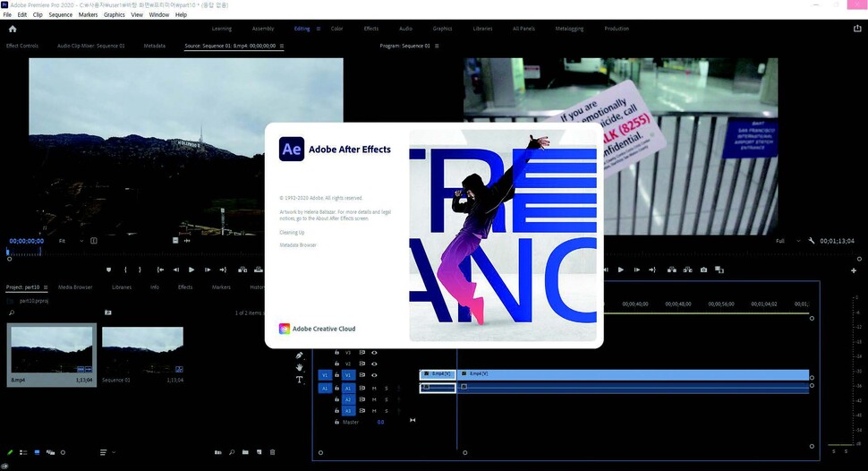
Task: Go to Out point in Source monitor
Action: [x=223, y=270]
